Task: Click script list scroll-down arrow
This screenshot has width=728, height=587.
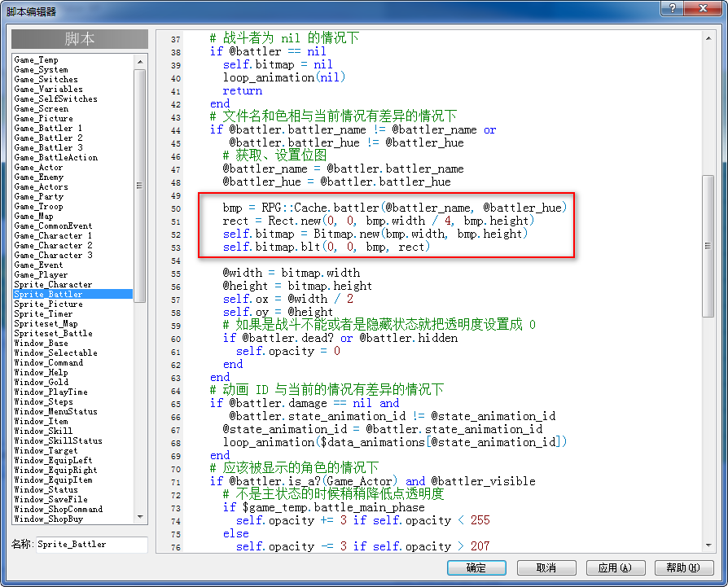Action: (x=140, y=517)
